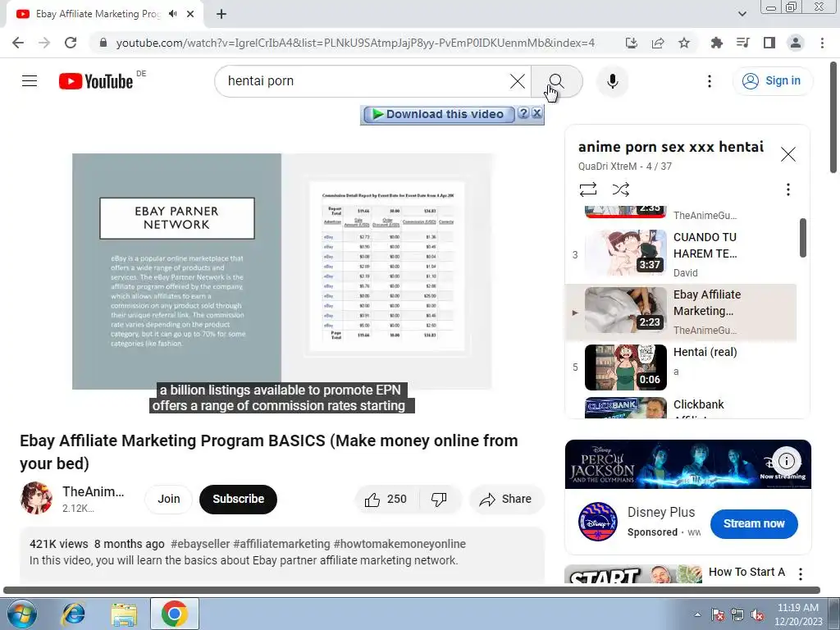Like the video with 250 likes

pyautogui.click(x=386, y=500)
